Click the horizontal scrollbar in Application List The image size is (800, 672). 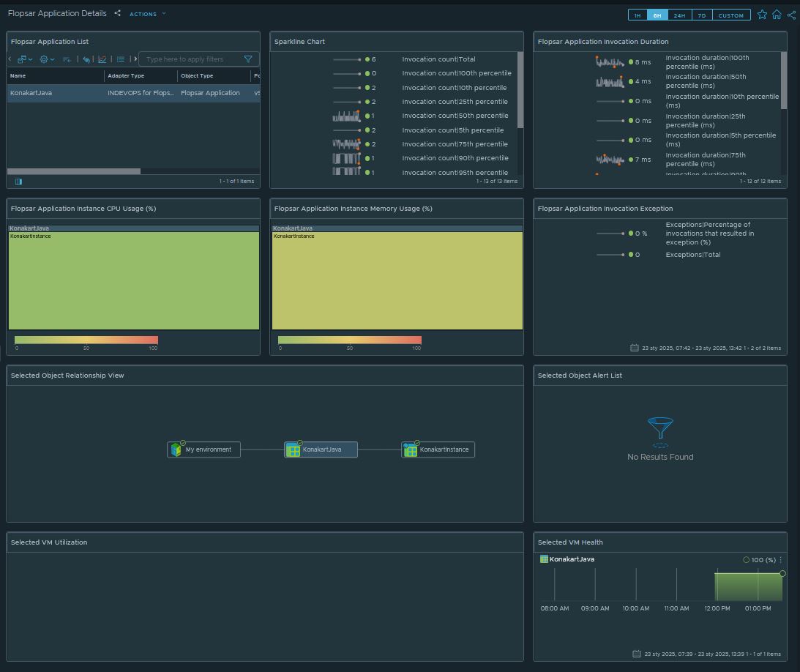[73, 171]
